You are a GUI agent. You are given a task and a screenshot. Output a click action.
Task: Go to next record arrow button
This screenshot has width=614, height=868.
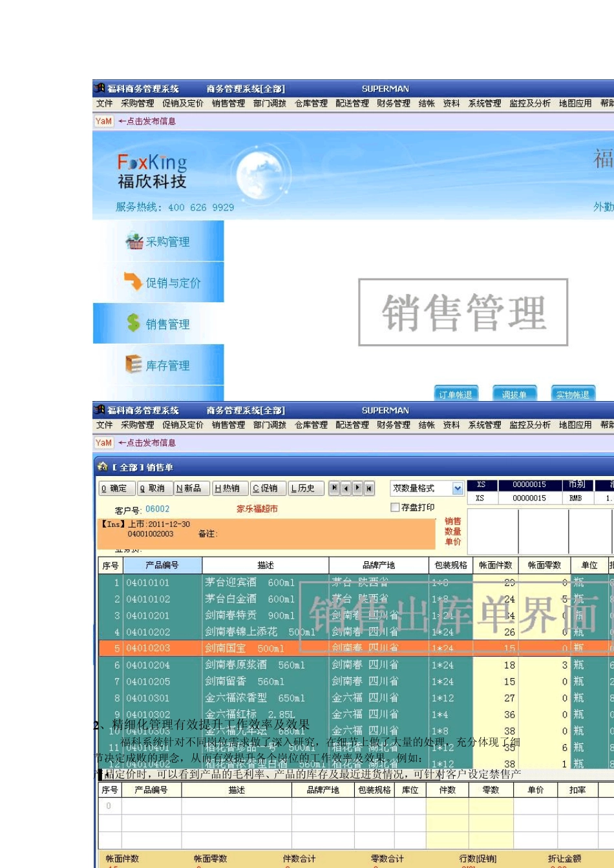(x=357, y=488)
